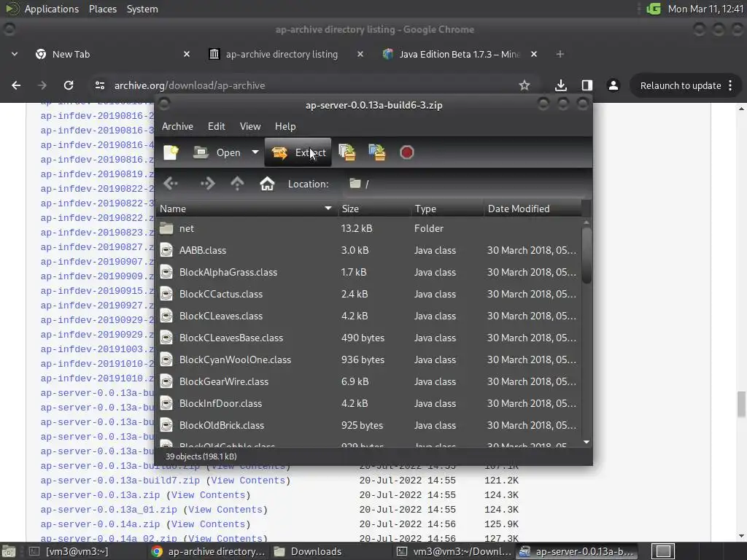Reload the archive.org page
Screen dimensions: 747x560
[69, 85]
